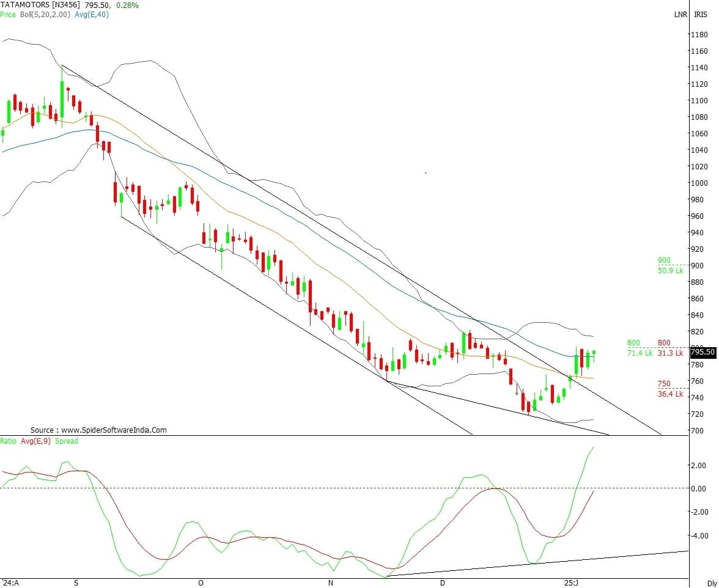Image resolution: width=719 pixels, height=588 pixels.
Task: Click the green Spread indicator label
Action: pyautogui.click(x=66, y=441)
